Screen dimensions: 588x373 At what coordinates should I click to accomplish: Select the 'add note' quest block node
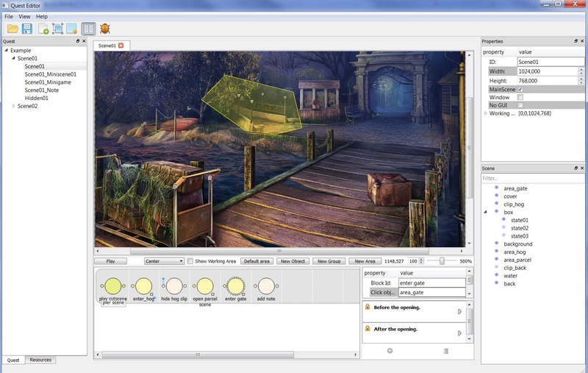[266, 285]
